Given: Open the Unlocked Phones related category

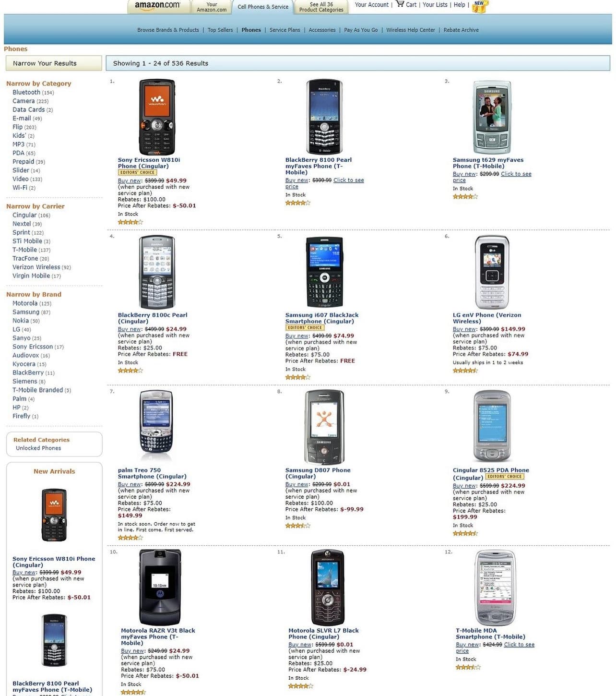Looking at the screenshot, I should point(38,448).
